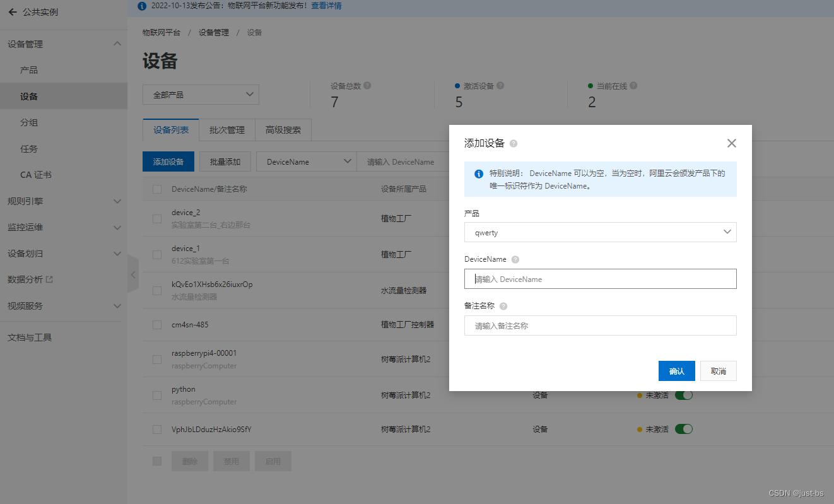Click 取消 to cancel the dialog

pos(719,371)
